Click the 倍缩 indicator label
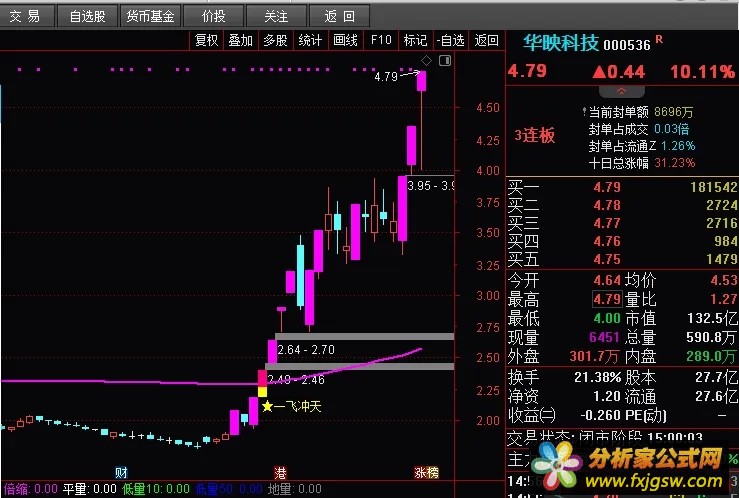The height and width of the screenshot is (498, 739). point(31,489)
